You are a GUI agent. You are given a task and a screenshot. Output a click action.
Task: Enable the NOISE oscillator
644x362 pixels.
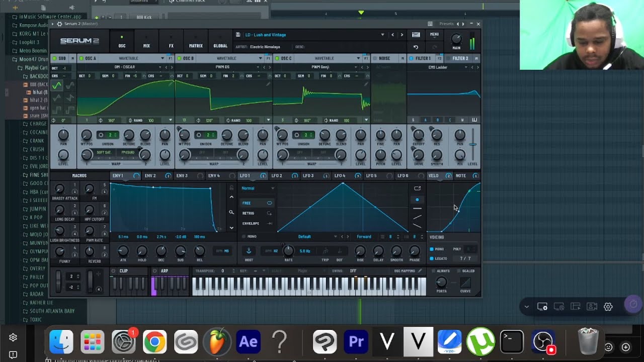click(x=374, y=58)
